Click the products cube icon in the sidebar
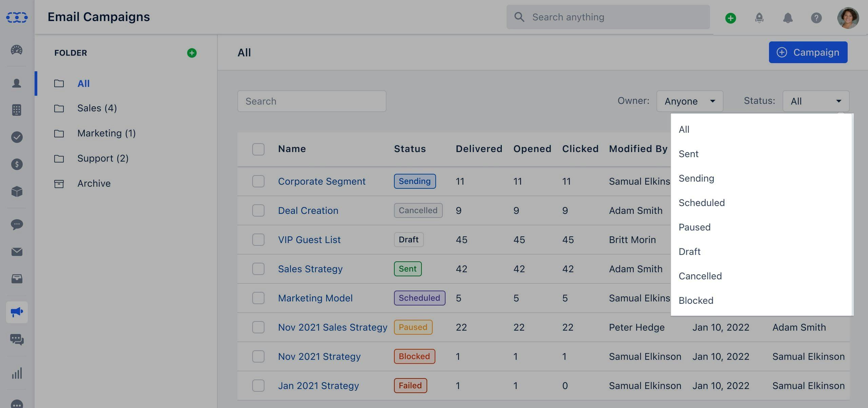This screenshot has width=868, height=408. [x=17, y=191]
